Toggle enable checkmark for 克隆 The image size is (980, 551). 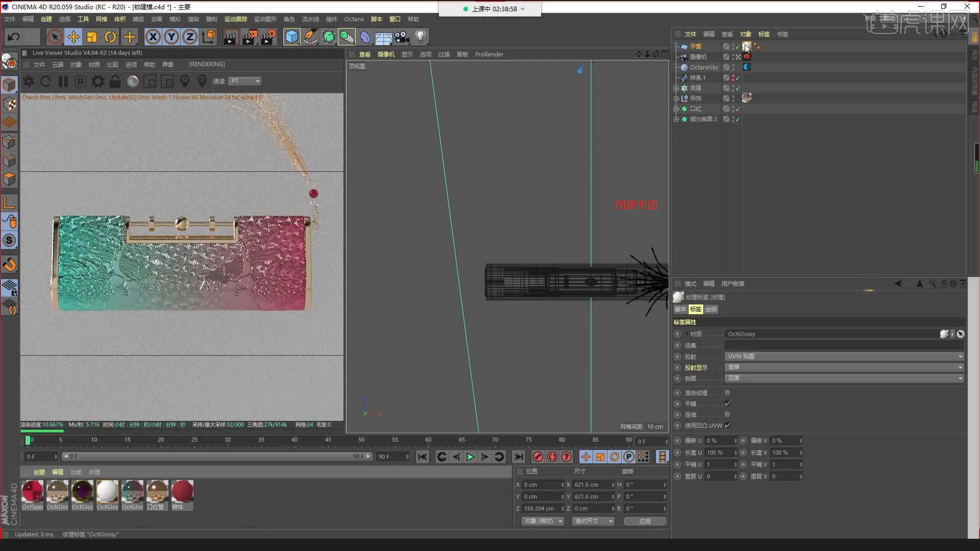(738, 88)
